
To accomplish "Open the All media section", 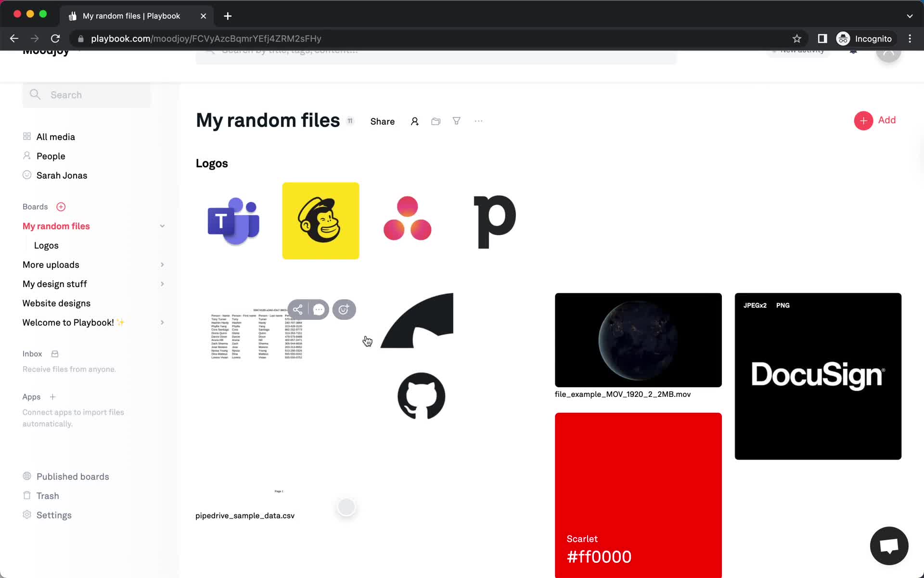I will point(56,136).
